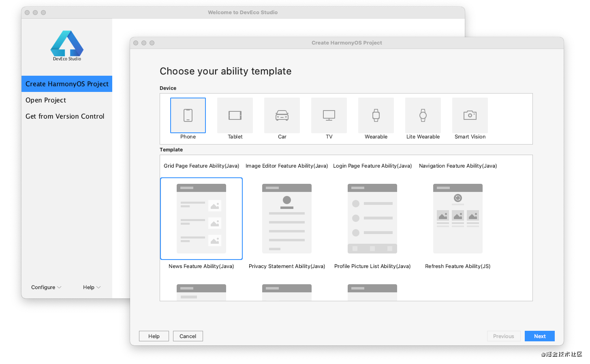Viewport: 590px width, 364px height.
Task: Click the Privacy Statement Ability(Java) caption
Action: pyautogui.click(x=287, y=266)
